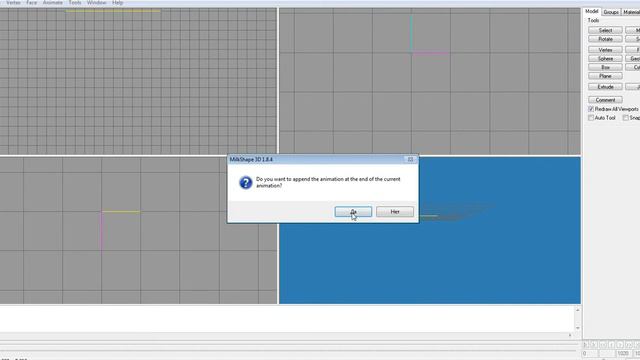Choose the Box primitive button

[x=605, y=67]
